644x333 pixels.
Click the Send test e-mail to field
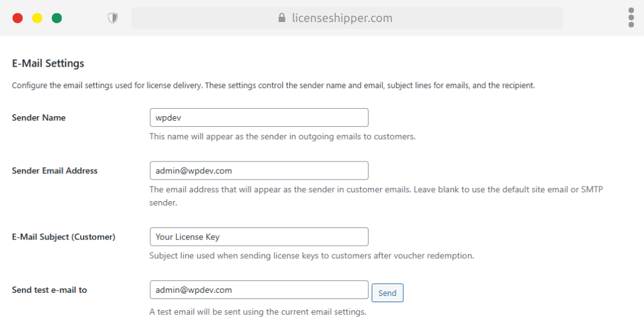point(258,290)
